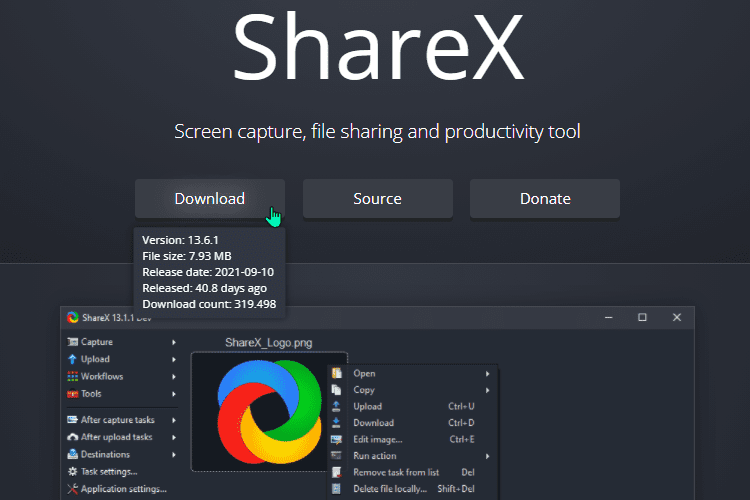Click the ShareX page heading
This screenshot has height=500, width=750.
(378, 46)
